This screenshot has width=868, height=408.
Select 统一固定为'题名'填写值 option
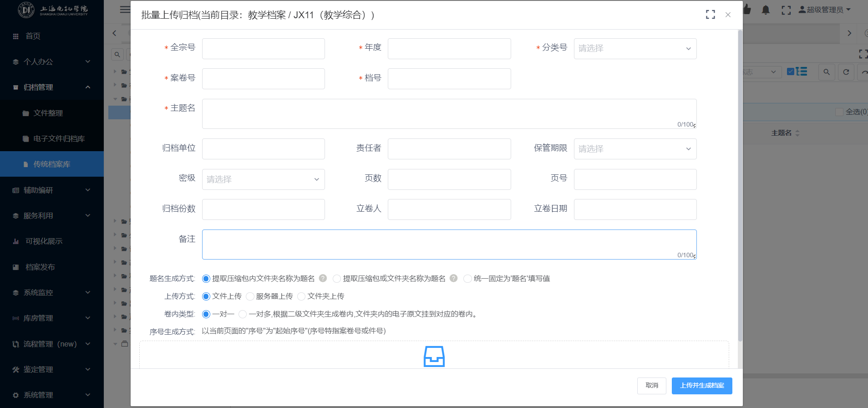(x=467, y=279)
